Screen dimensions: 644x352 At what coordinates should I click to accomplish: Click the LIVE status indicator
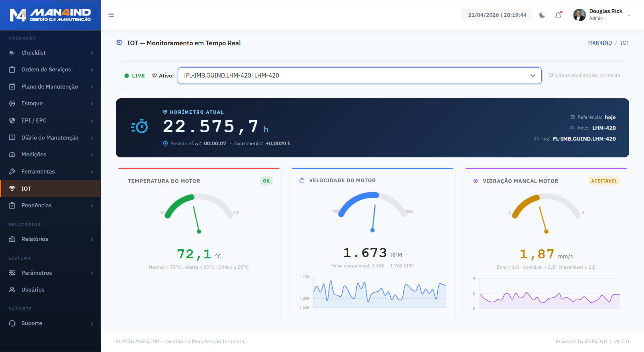coord(135,76)
